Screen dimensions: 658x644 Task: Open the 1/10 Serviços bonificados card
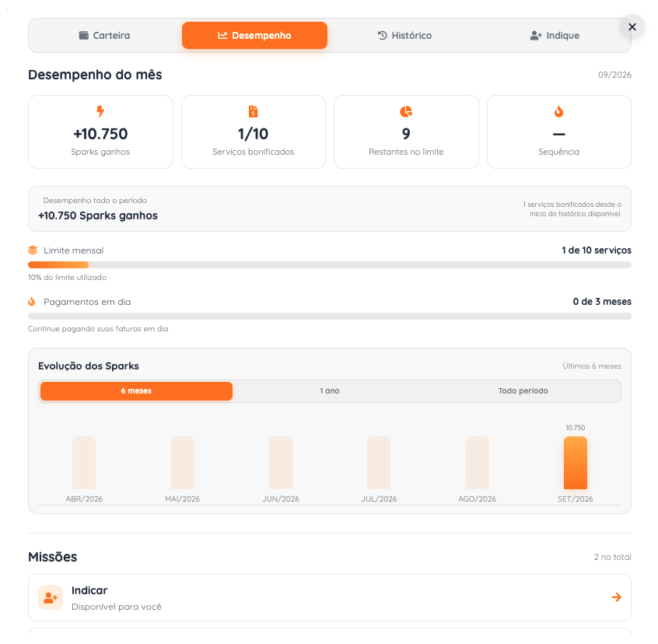click(x=254, y=131)
